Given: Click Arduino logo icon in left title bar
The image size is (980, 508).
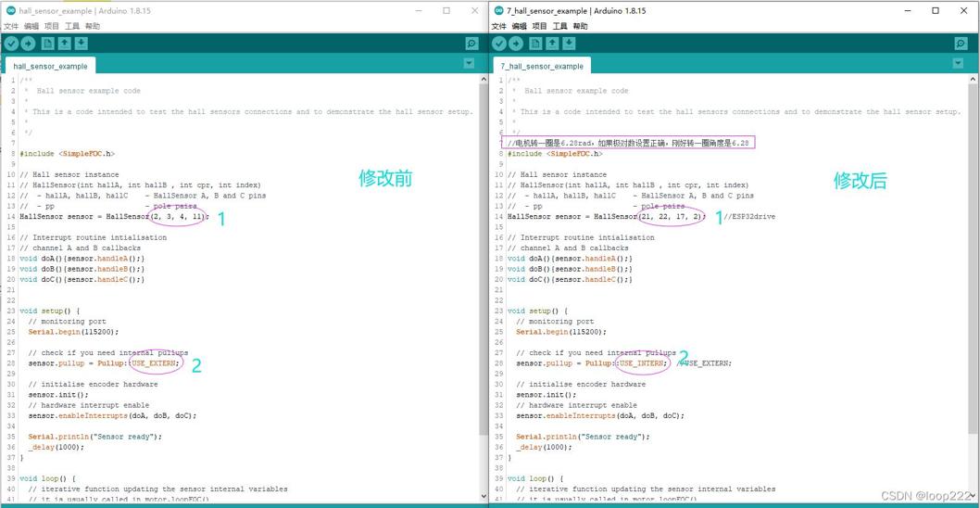Looking at the screenshot, I should click(10, 11).
